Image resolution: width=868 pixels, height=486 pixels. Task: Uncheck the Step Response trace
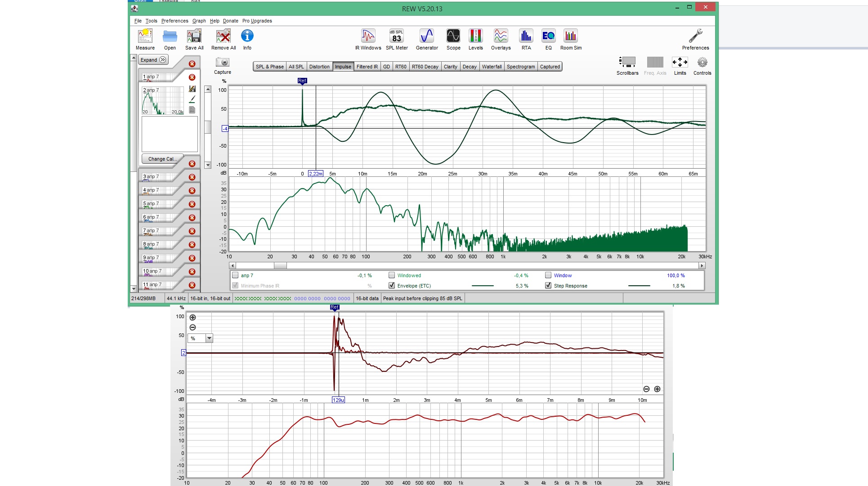[548, 286]
